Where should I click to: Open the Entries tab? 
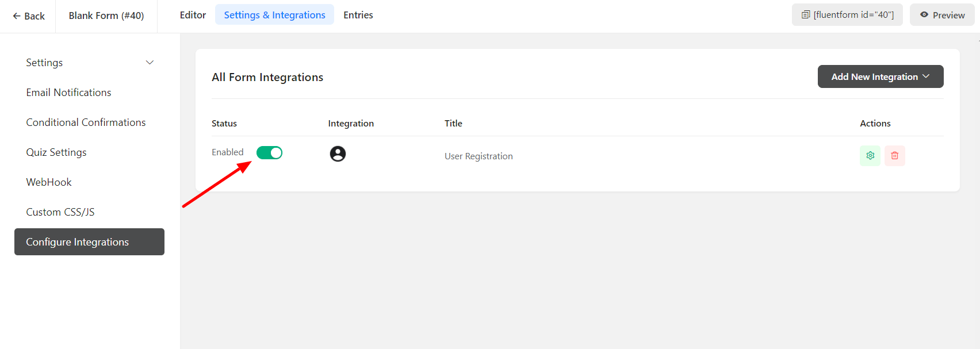(x=358, y=15)
